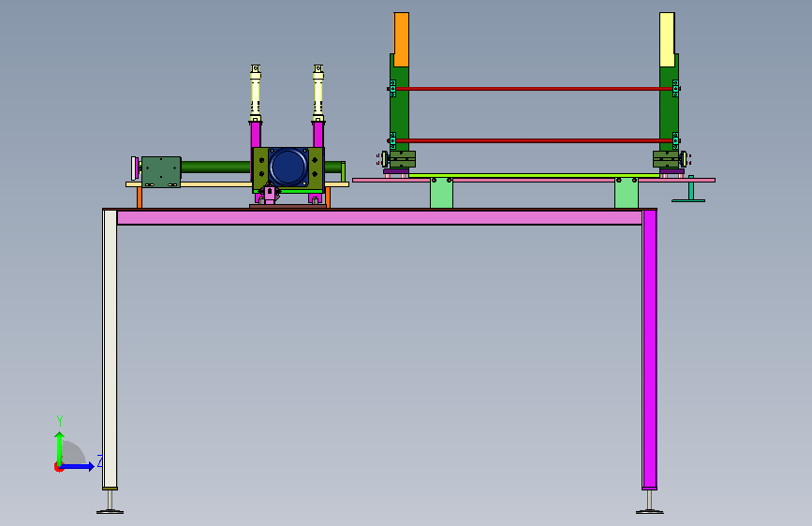812x526 pixels.
Task: Select the right yellow pneumatic cylinder
Action: click(318, 94)
